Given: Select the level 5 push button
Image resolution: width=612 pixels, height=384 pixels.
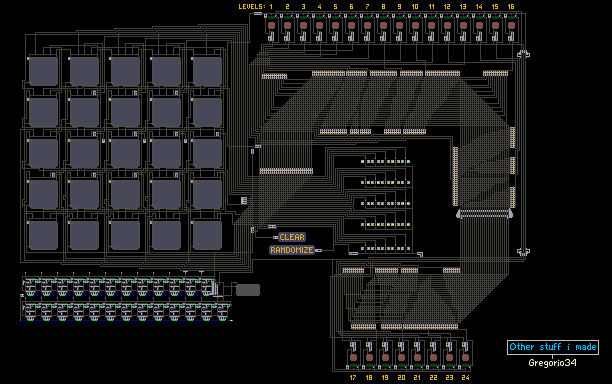Looking at the screenshot, I should pos(335,26).
